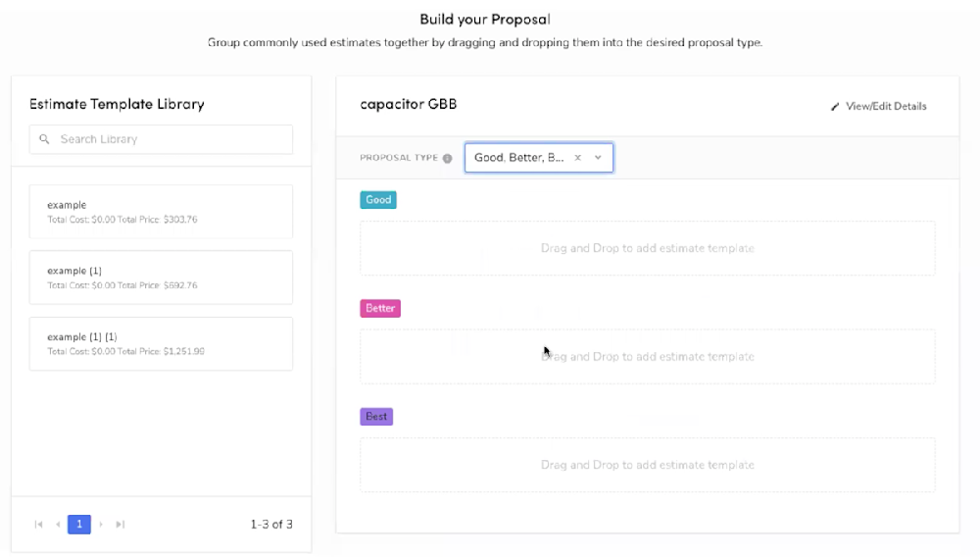Click the search magnifier icon in library

tap(44, 139)
